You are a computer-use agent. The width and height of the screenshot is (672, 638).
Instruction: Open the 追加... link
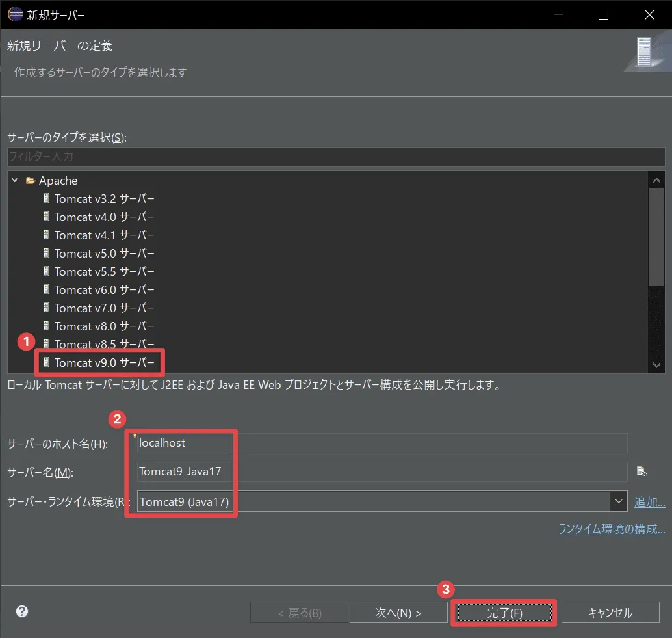[x=650, y=501]
